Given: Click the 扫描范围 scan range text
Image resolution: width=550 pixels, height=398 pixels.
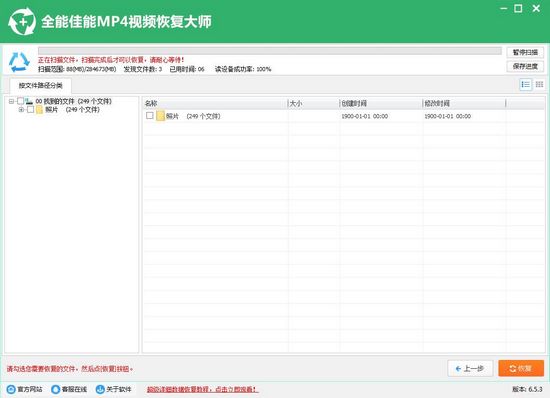Looking at the screenshot, I should (77, 69).
